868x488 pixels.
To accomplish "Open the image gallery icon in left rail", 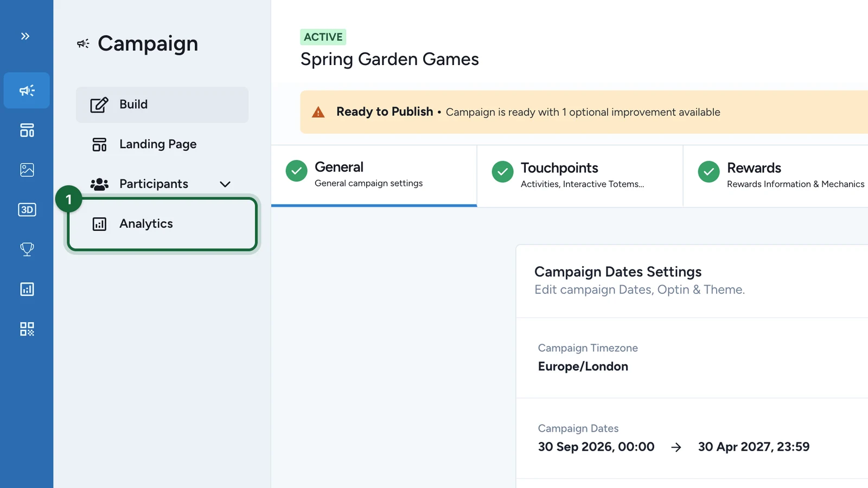I will pyautogui.click(x=27, y=170).
